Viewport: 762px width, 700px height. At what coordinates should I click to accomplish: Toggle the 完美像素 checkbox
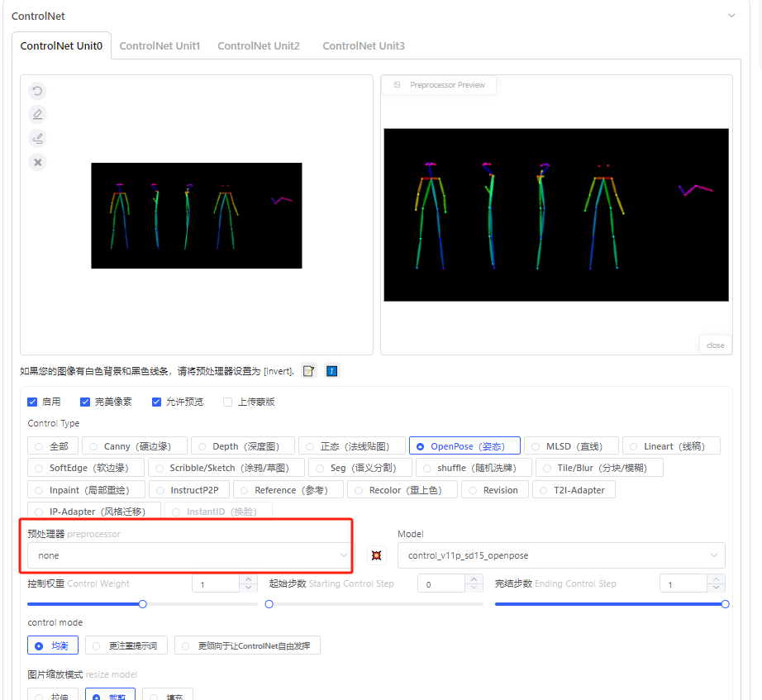click(85, 402)
